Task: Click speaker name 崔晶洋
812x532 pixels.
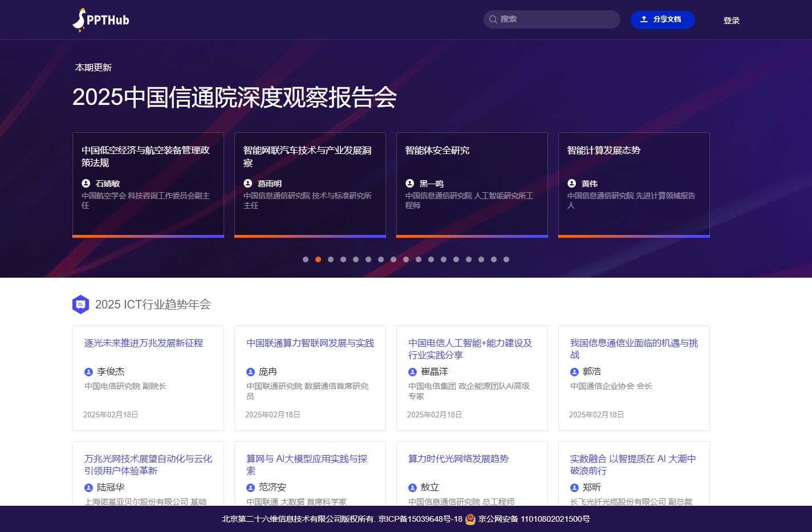Action: (435, 372)
